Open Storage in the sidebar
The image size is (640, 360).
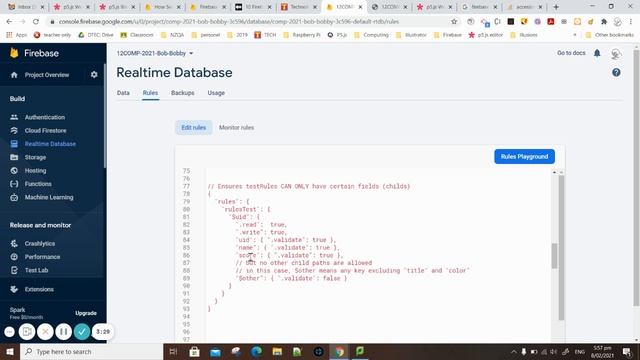click(x=35, y=158)
